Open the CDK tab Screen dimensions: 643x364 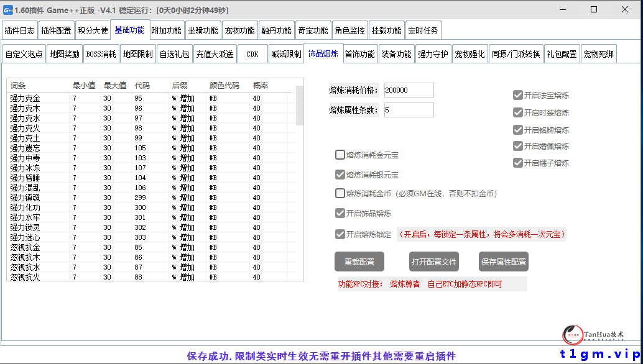(252, 53)
